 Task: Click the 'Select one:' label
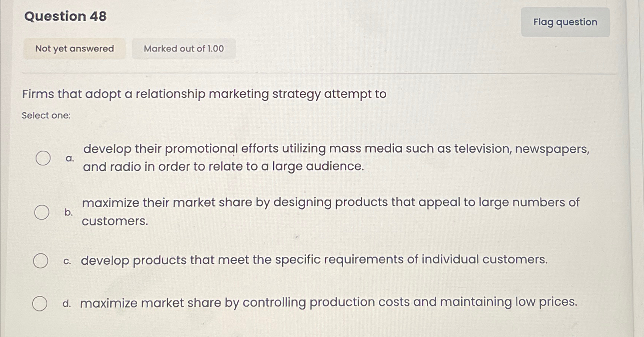(x=46, y=115)
